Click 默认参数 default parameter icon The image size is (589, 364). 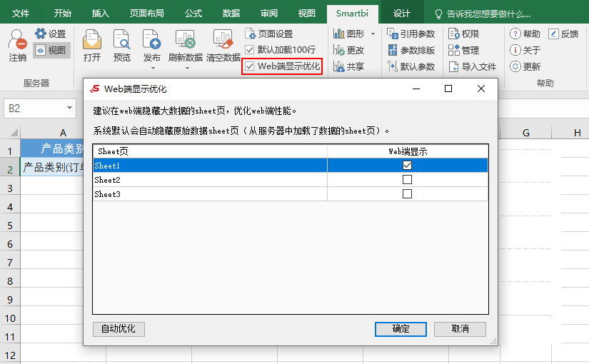[x=392, y=66]
